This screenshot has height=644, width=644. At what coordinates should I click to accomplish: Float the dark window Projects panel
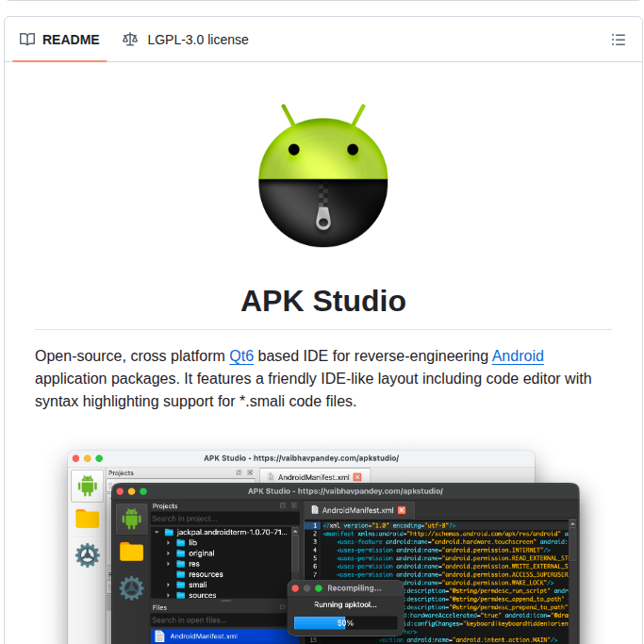(283, 505)
